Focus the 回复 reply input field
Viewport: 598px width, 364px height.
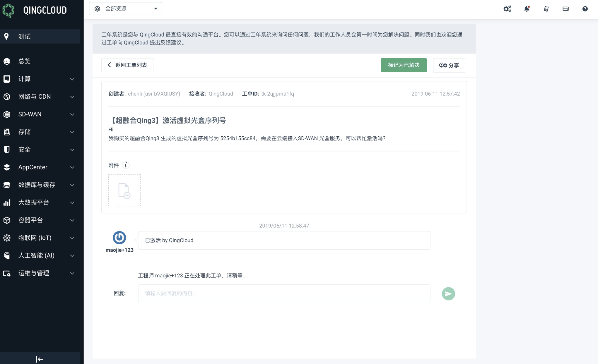point(284,293)
